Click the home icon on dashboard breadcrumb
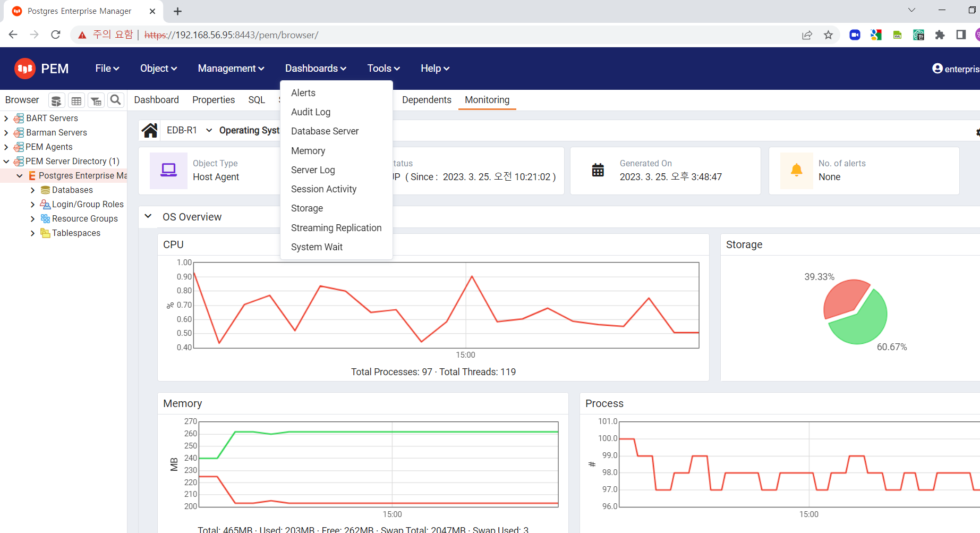980x533 pixels. click(x=150, y=130)
